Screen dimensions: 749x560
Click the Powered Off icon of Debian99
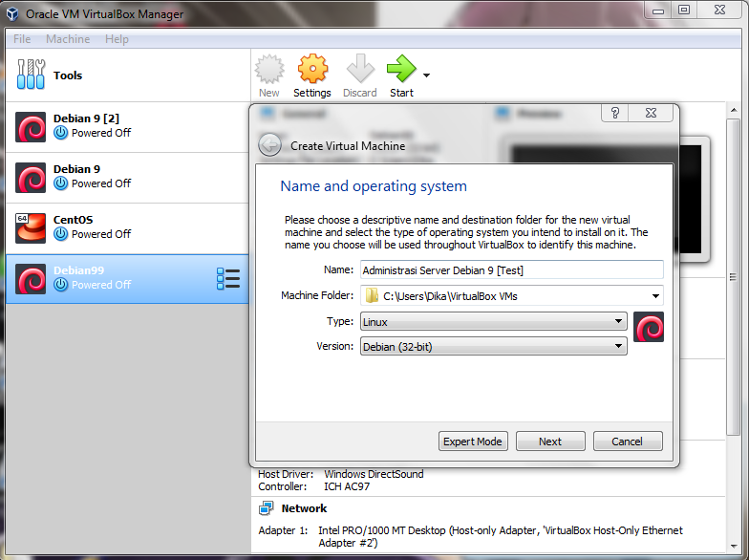pyautogui.click(x=61, y=285)
